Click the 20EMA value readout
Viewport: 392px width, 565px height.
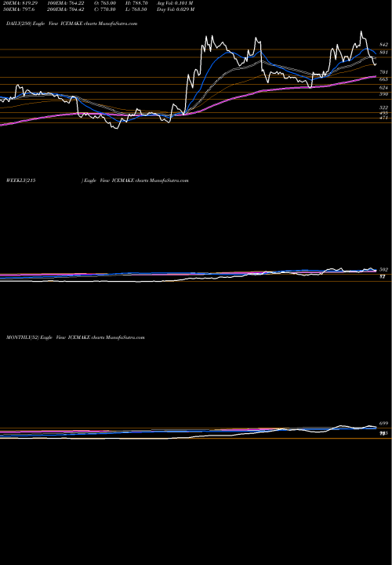[x=20, y=3]
